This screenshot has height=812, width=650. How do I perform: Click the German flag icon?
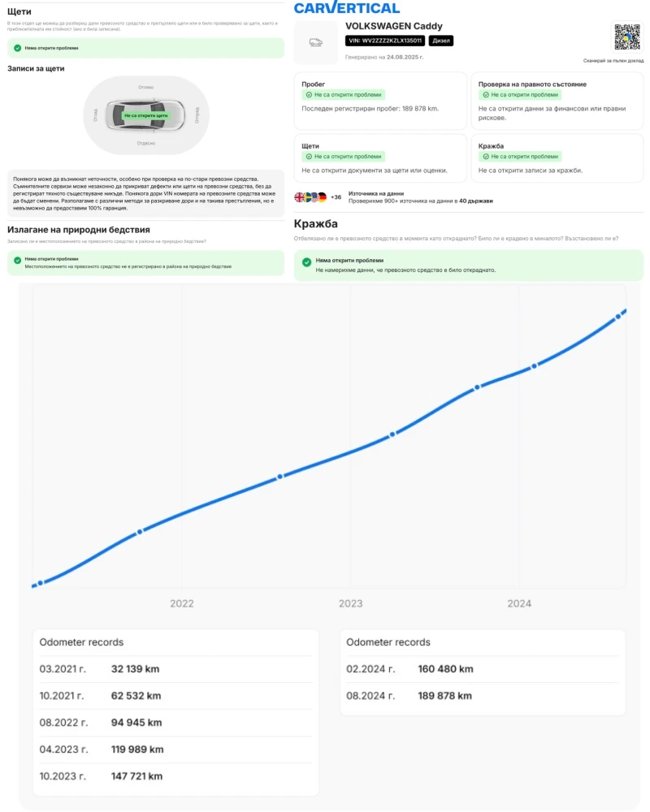click(322, 197)
